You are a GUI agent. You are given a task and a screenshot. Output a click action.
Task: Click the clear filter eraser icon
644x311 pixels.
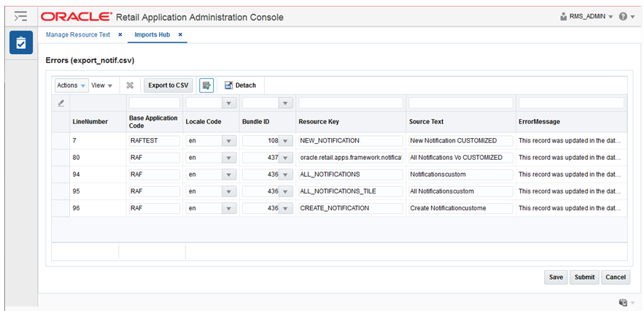61,104
